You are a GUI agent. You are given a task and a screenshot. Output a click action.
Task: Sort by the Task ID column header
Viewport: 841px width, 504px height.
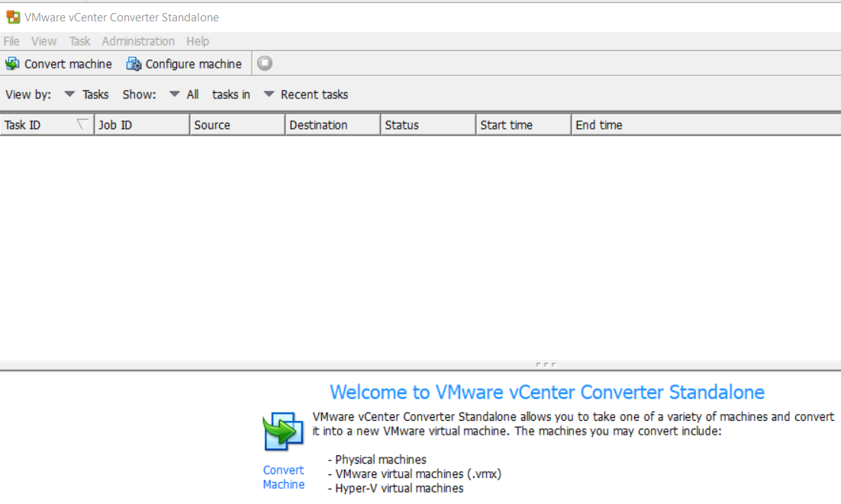(x=47, y=125)
